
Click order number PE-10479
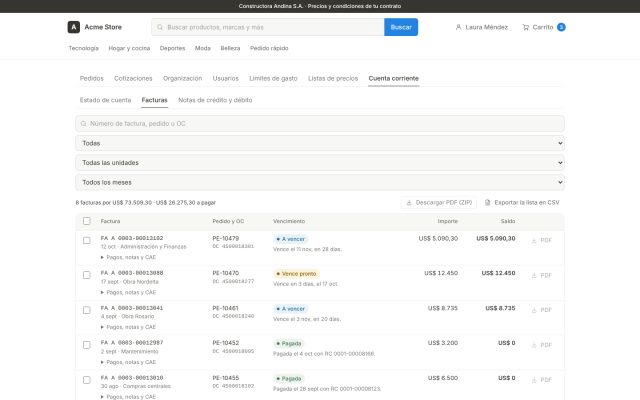pyautogui.click(x=226, y=238)
